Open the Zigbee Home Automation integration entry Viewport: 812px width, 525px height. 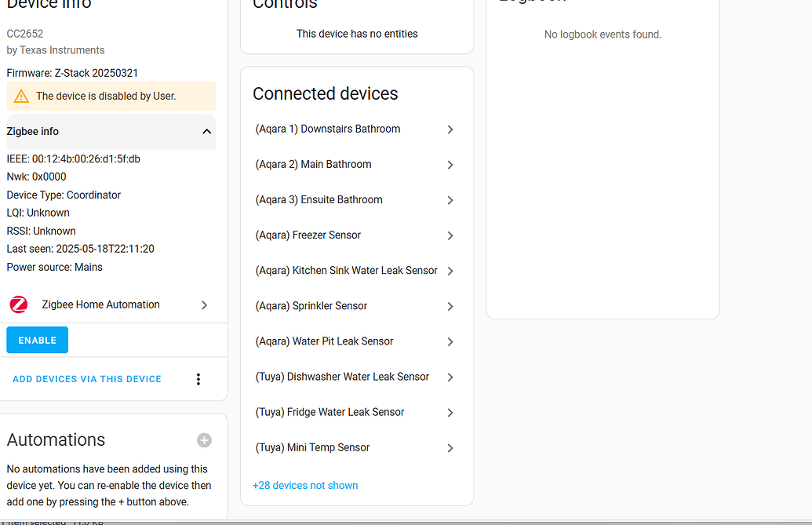pyautogui.click(x=110, y=304)
